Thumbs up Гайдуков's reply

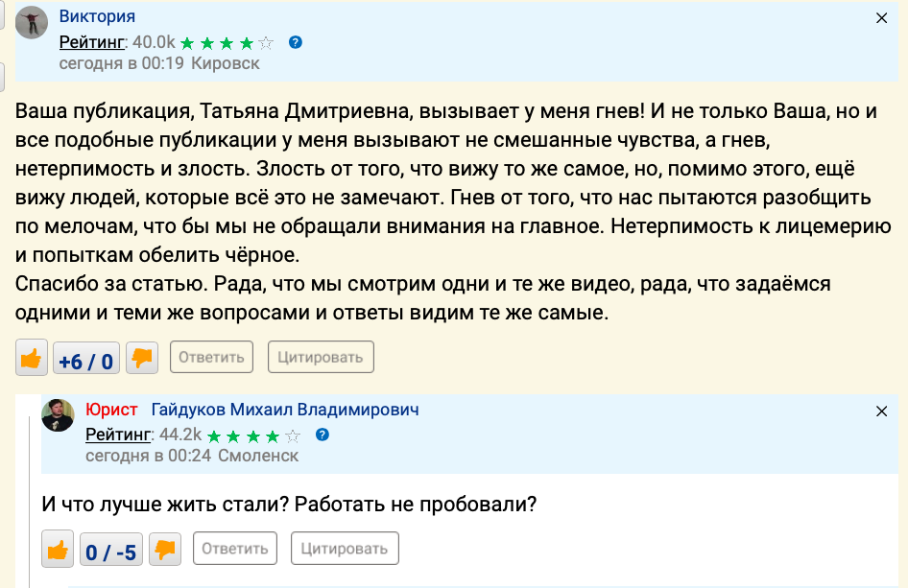coord(58,550)
